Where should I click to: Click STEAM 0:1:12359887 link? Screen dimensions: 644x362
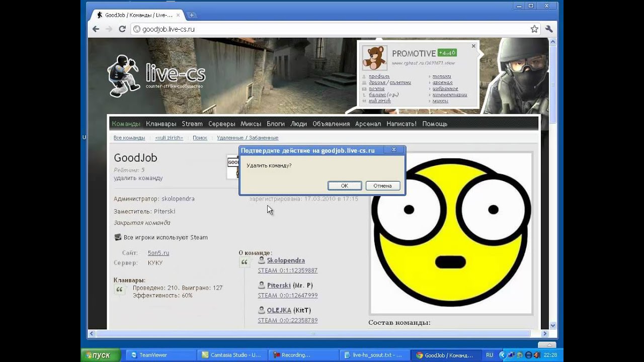point(288,270)
